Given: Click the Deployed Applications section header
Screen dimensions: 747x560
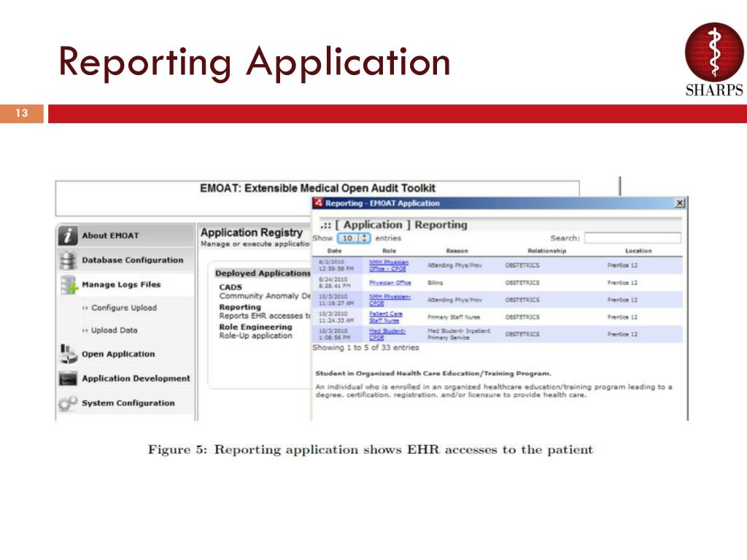Looking at the screenshot, I should (x=263, y=273).
